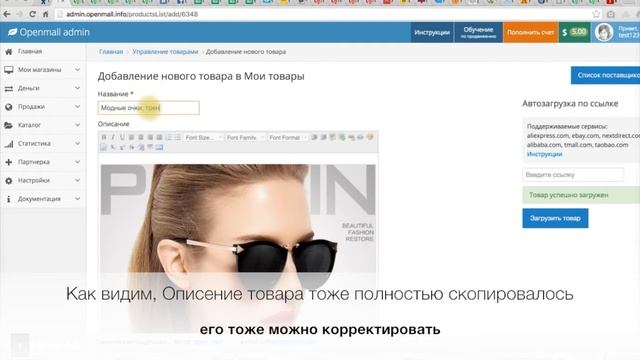Click the Загрузить товар button
The image size is (640, 360).
pyautogui.click(x=555, y=218)
